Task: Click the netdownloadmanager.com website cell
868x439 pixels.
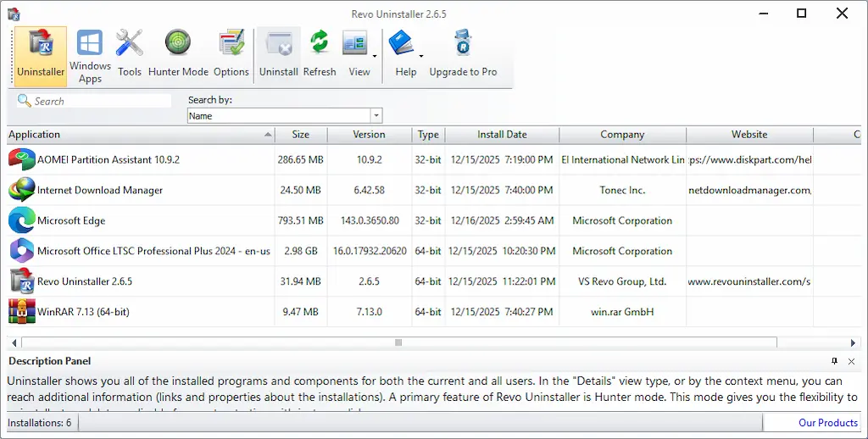Action: point(749,190)
